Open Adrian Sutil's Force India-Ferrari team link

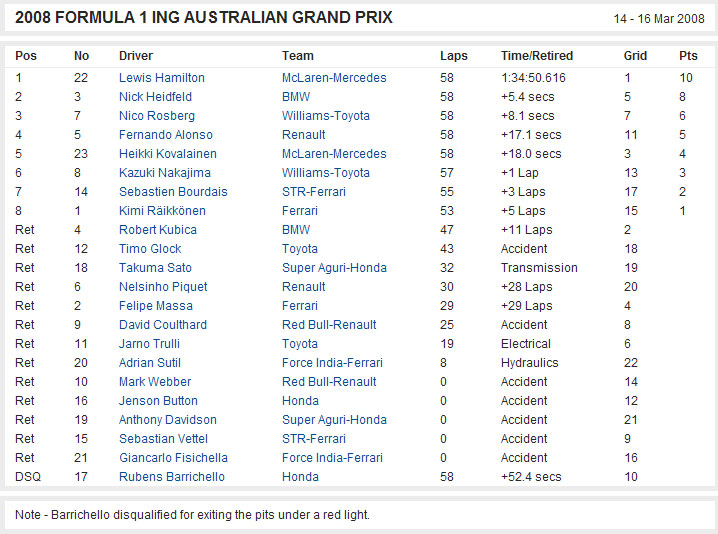332,363
